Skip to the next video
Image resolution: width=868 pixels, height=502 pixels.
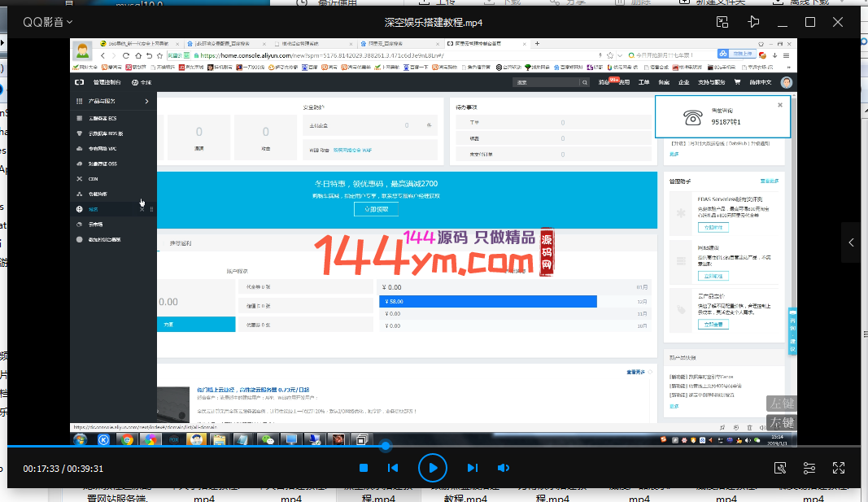[472, 468]
